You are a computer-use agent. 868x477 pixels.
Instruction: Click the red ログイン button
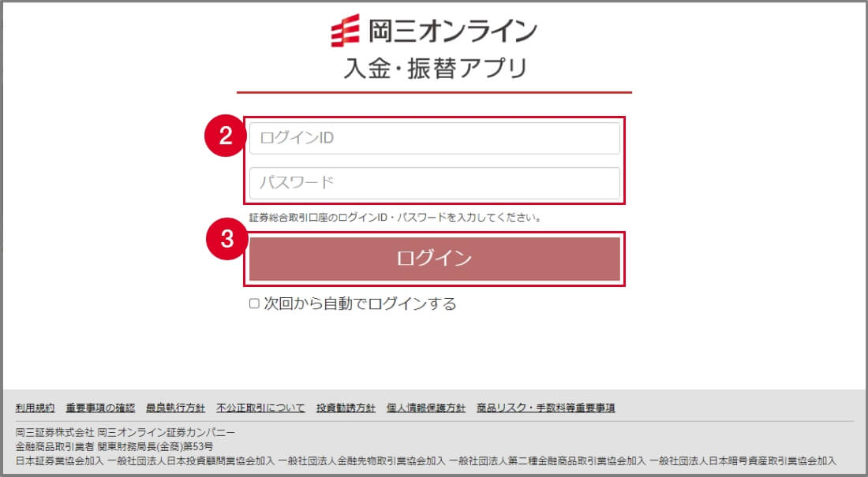[x=435, y=259]
